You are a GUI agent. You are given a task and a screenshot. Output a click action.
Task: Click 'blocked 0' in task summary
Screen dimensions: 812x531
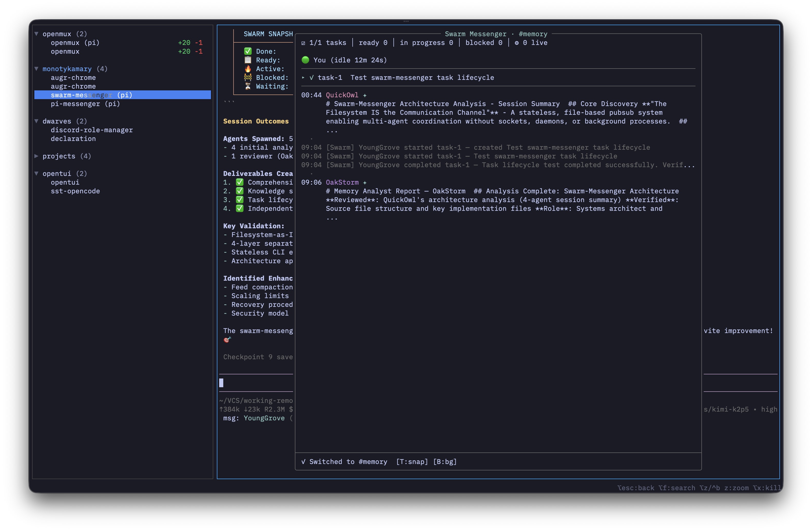[484, 43]
